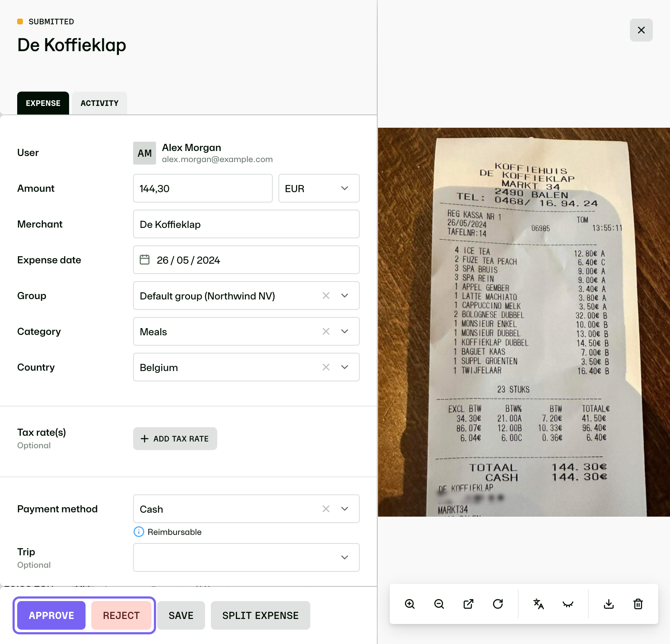This screenshot has width=670, height=644.
Task: Open the EUR currency dropdown
Action: tap(319, 188)
